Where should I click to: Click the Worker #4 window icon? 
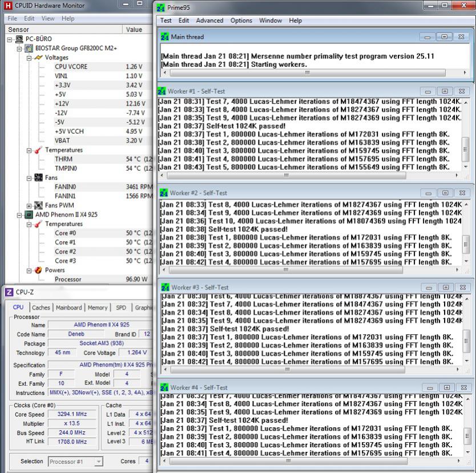(x=164, y=387)
